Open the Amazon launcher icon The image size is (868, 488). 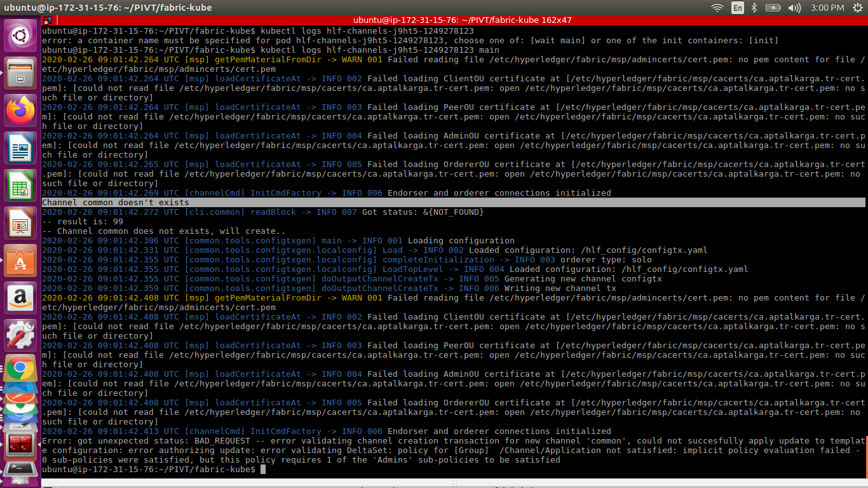pyautogui.click(x=20, y=297)
